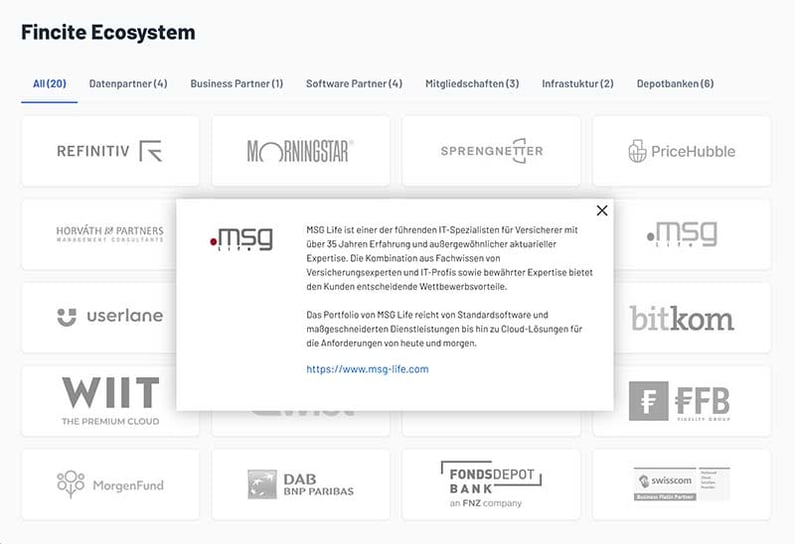The image size is (795, 544).
Task: Close the MSG Life popup
Action: (x=602, y=210)
